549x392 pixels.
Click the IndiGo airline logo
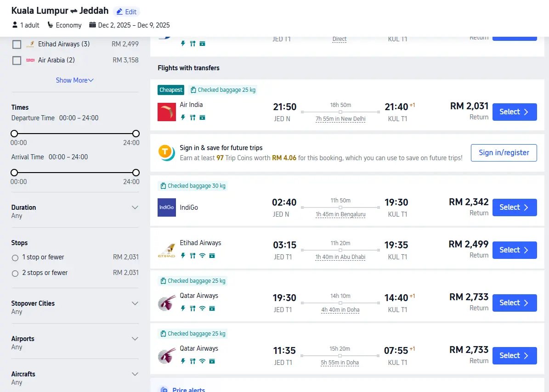pyautogui.click(x=167, y=207)
